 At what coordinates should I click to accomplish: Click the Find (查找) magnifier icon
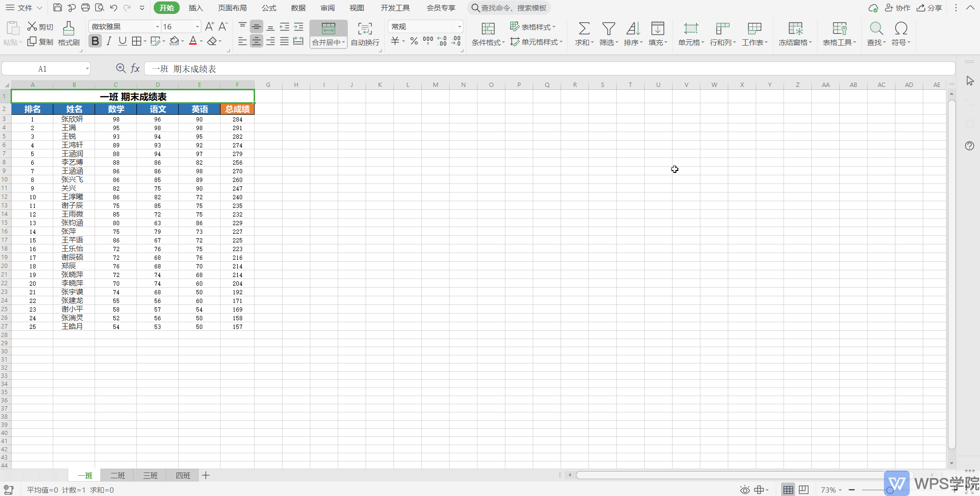pyautogui.click(x=876, y=29)
